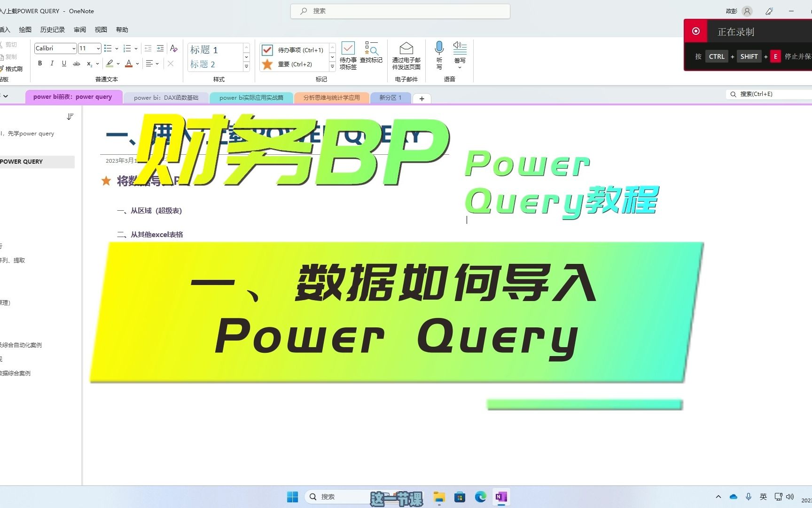Image resolution: width=812 pixels, height=508 pixels.
Task: Expand the tags gallery list
Action: (x=332, y=66)
